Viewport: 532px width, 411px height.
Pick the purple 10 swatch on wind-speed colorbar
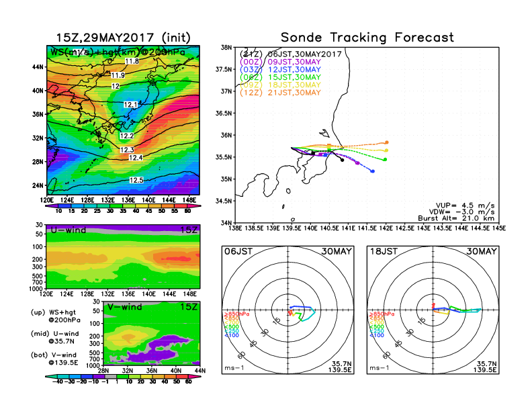tap(52, 206)
